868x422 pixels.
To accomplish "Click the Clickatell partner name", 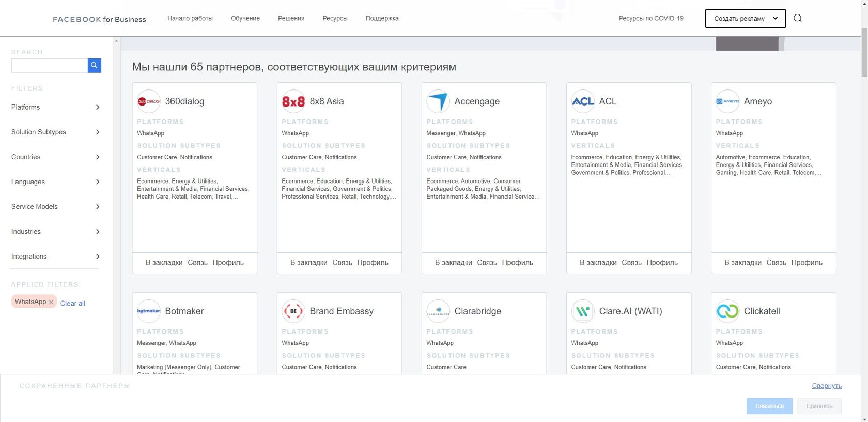I will 762,311.
